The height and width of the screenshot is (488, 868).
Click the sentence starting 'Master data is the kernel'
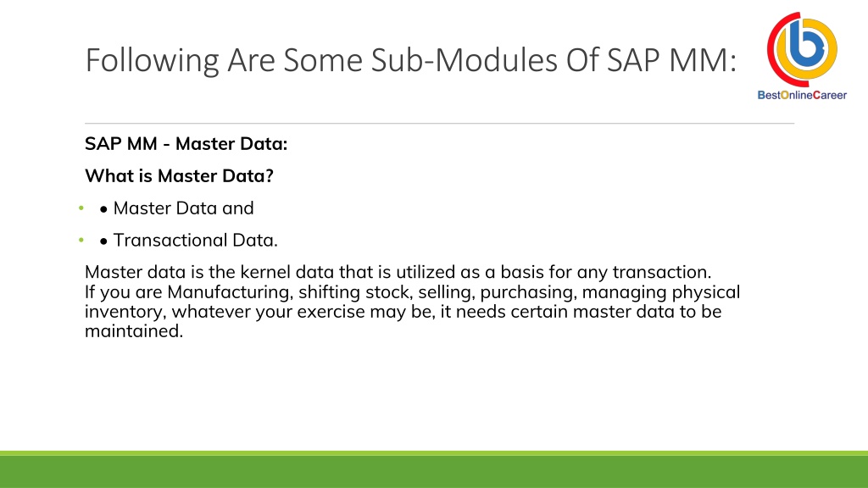click(398, 272)
